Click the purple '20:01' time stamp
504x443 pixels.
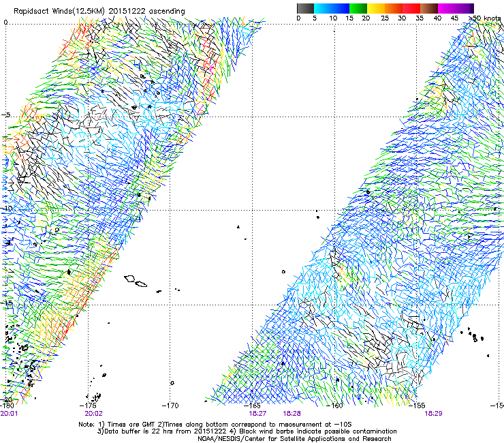click(x=9, y=413)
